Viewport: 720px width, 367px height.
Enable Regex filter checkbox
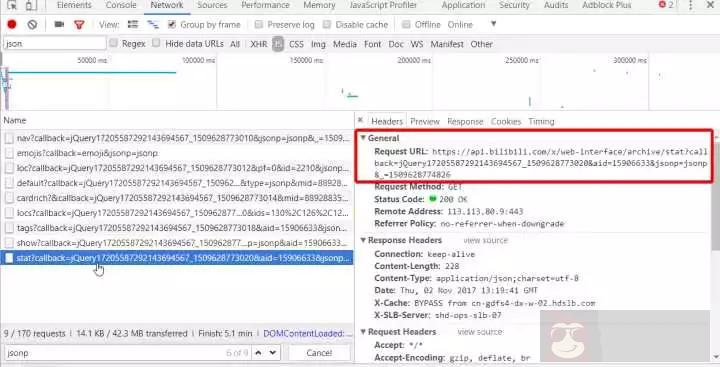113,43
